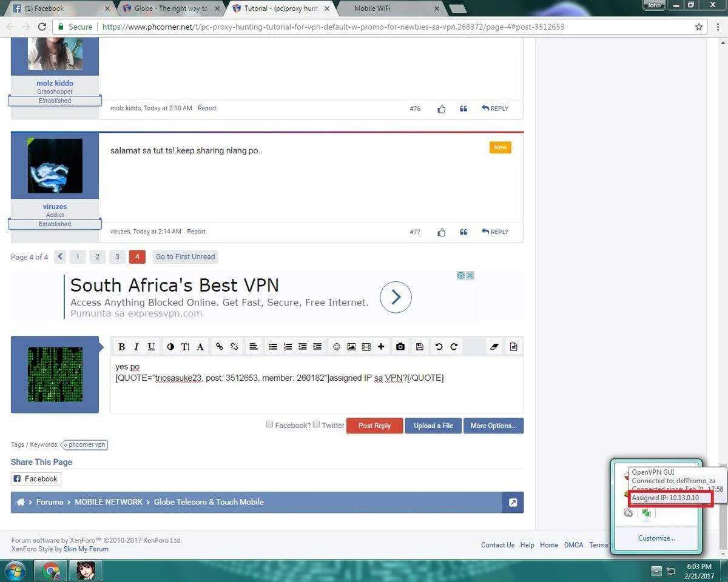728x582 pixels.
Task: Click Customize in system tray popup
Action: 656,538
